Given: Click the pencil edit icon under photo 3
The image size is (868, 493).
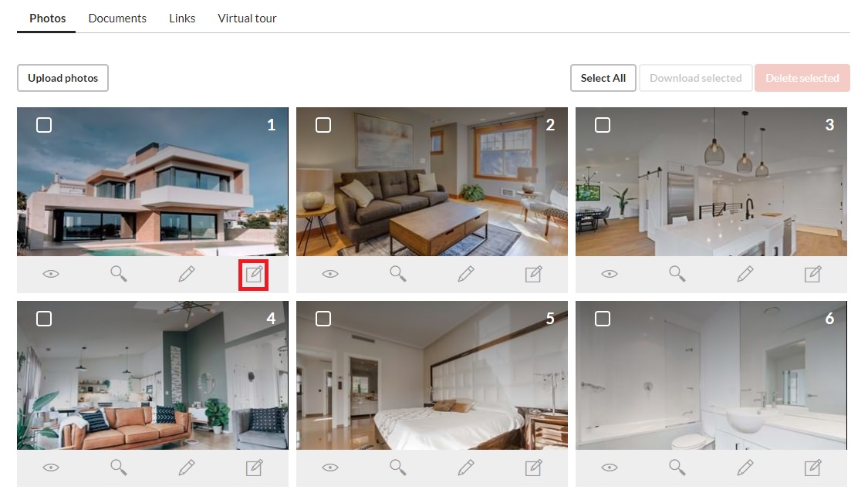Looking at the screenshot, I should point(745,274).
